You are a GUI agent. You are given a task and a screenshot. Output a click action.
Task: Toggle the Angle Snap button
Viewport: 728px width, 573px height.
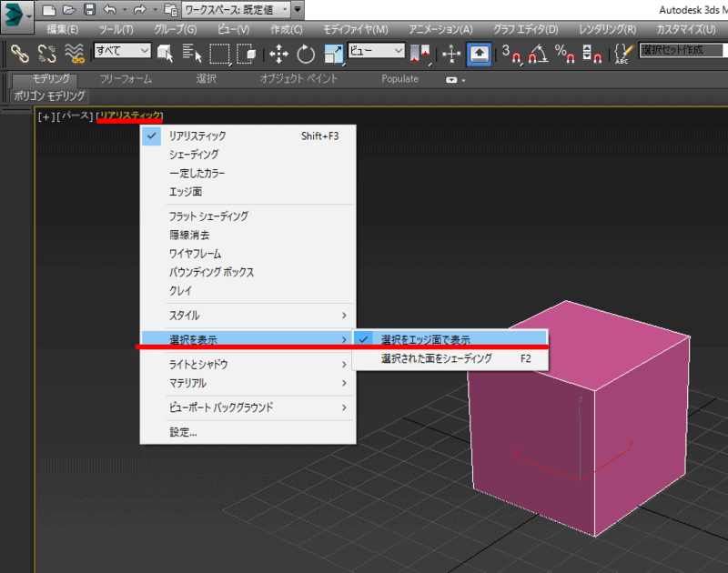click(x=539, y=53)
